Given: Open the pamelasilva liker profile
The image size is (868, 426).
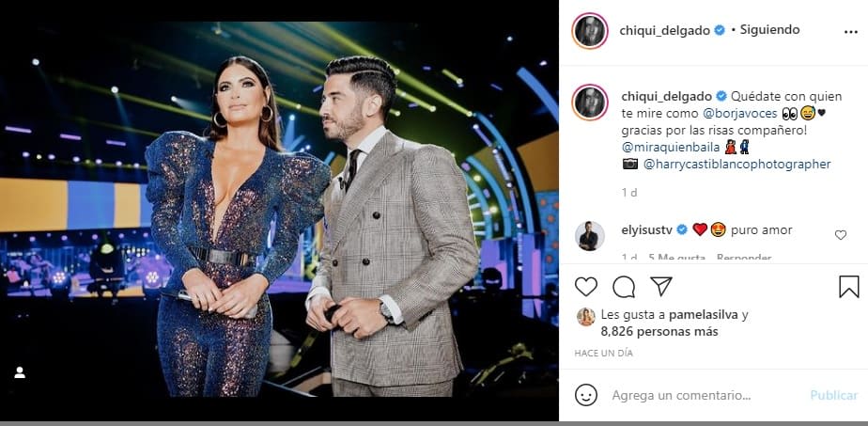Looking at the screenshot, I should (x=703, y=315).
